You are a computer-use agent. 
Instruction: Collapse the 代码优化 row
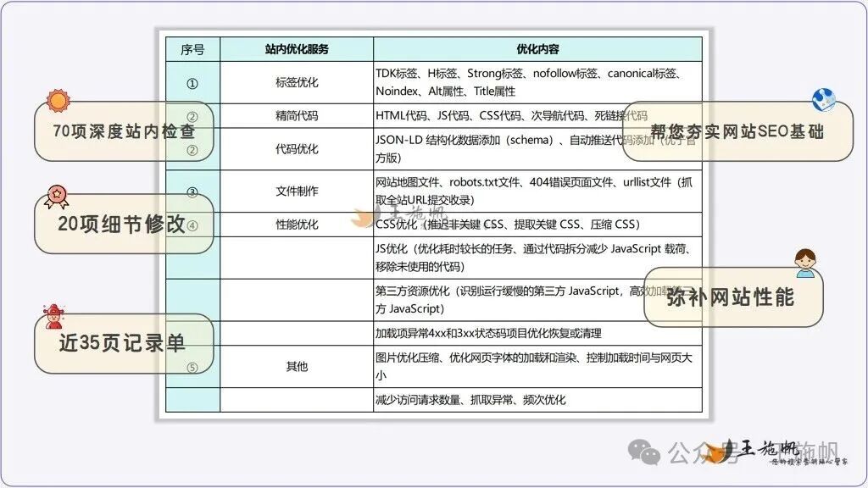tap(296, 149)
